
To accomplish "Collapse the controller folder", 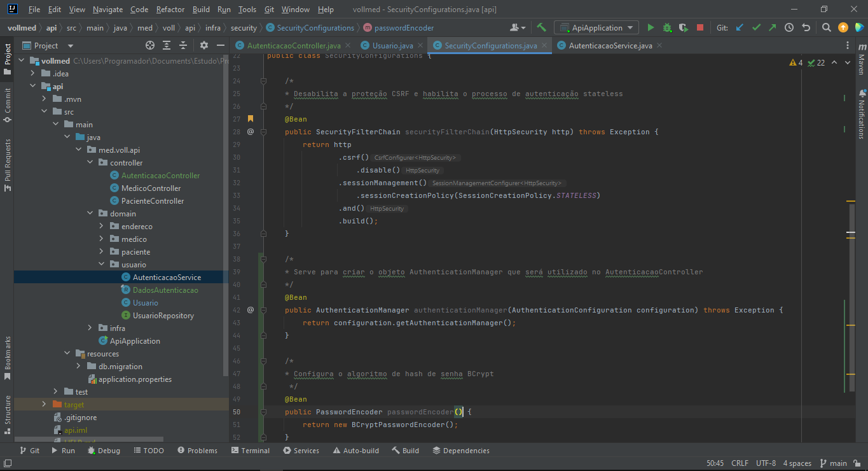I will coord(90,163).
